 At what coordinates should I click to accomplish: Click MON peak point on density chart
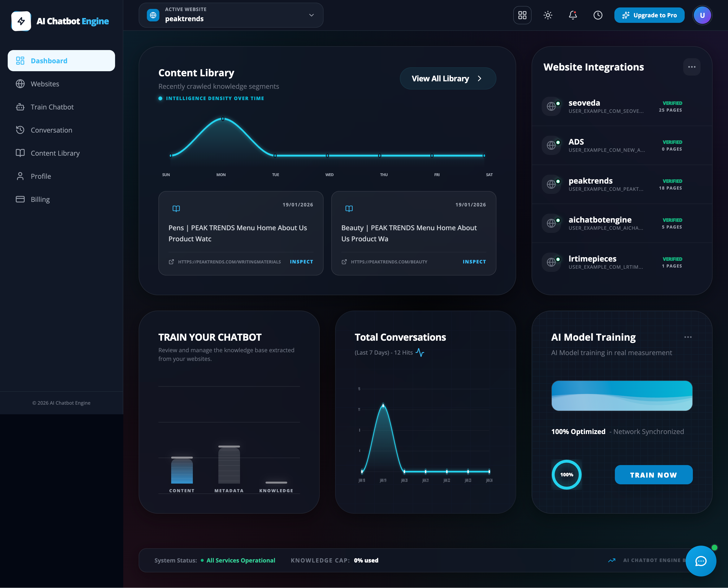point(223,119)
